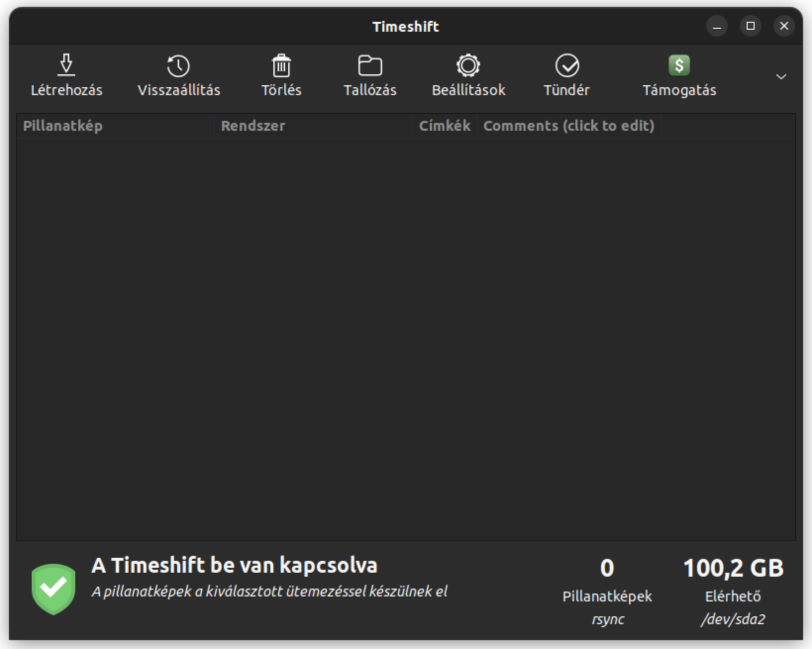Sort by the Rendszer column header
Viewport: 812px width, 649px height.
313,126
